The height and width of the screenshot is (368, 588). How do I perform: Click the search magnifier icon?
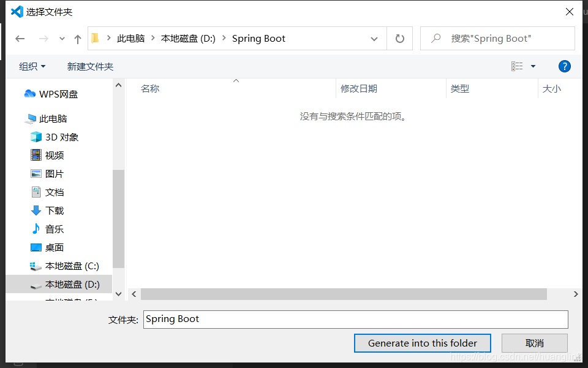pyautogui.click(x=435, y=38)
